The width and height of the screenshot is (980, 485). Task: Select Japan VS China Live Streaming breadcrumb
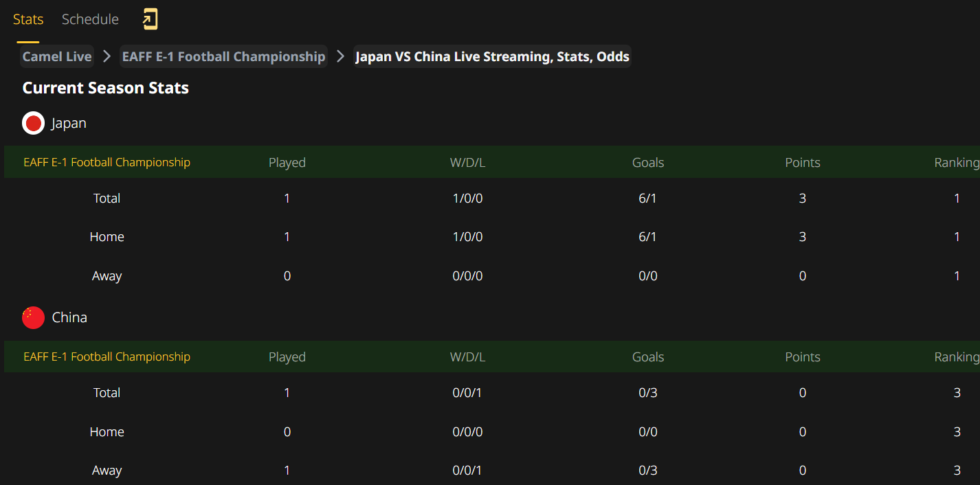click(492, 56)
